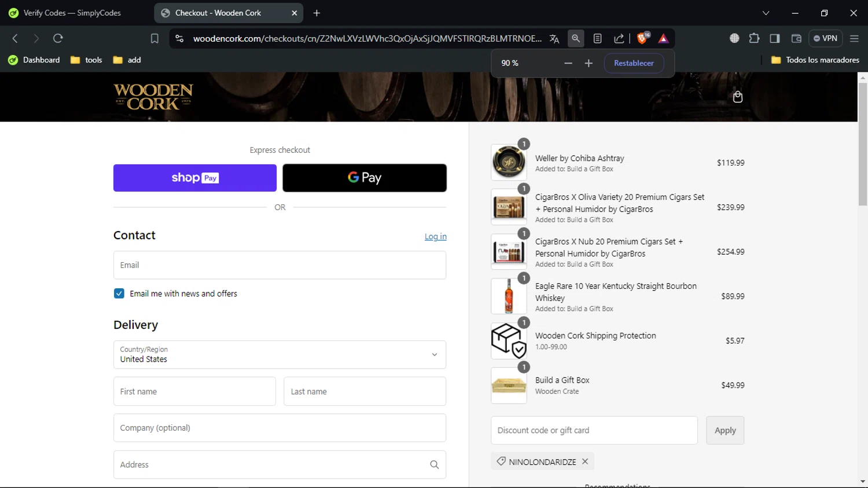Open the Dashboard bookmark
Image resolution: width=868 pixels, height=488 pixels.
point(34,60)
